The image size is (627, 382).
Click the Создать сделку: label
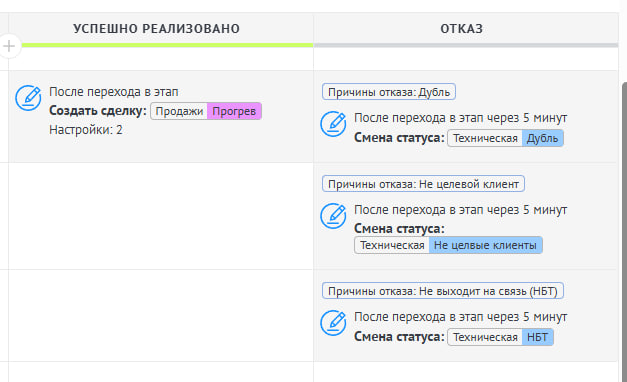click(98, 111)
